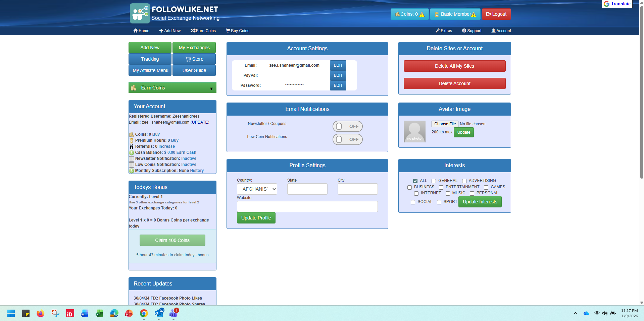Click Delete All My Sites button
This screenshot has width=644, height=321.
point(454,66)
